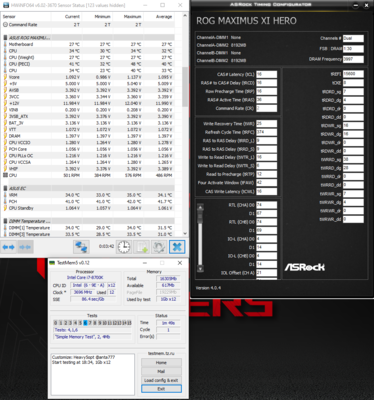Click scroll up arrow in timing list
The height and width of the screenshot is (400, 374).
coord(200,207)
